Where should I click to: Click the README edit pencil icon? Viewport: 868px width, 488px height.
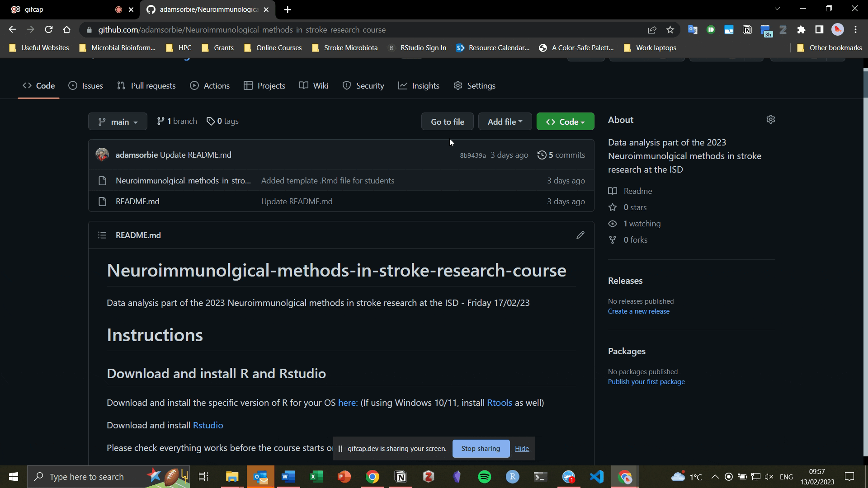(x=580, y=235)
